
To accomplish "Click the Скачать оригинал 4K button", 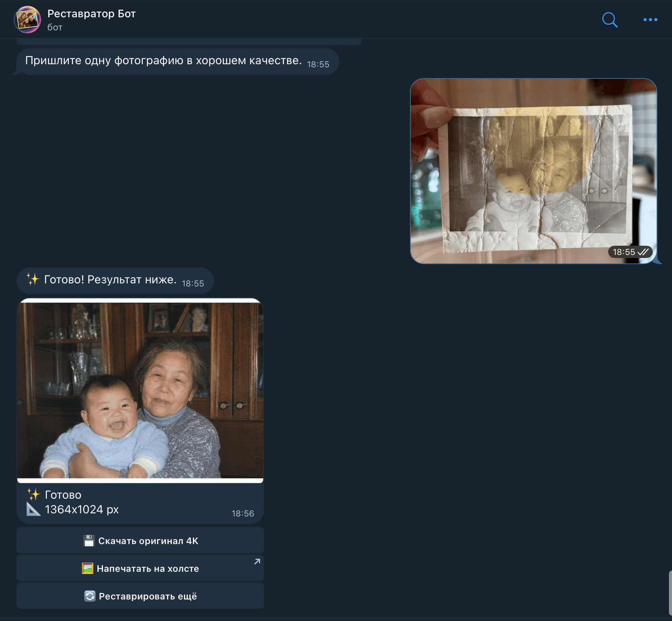I will click(140, 541).
